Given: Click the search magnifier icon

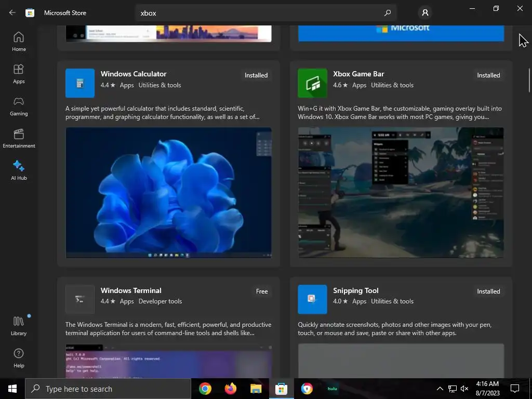Looking at the screenshot, I should click(x=388, y=13).
